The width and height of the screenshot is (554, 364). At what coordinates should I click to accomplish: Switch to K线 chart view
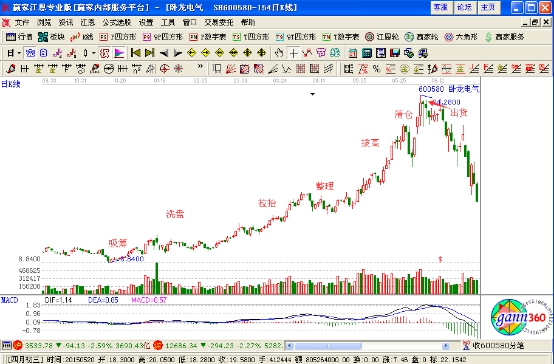tap(81, 37)
